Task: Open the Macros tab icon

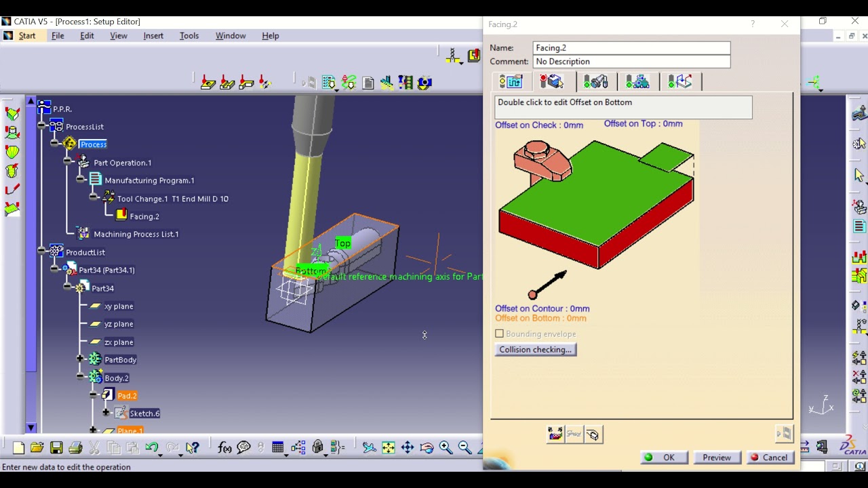Action: pos(680,82)
